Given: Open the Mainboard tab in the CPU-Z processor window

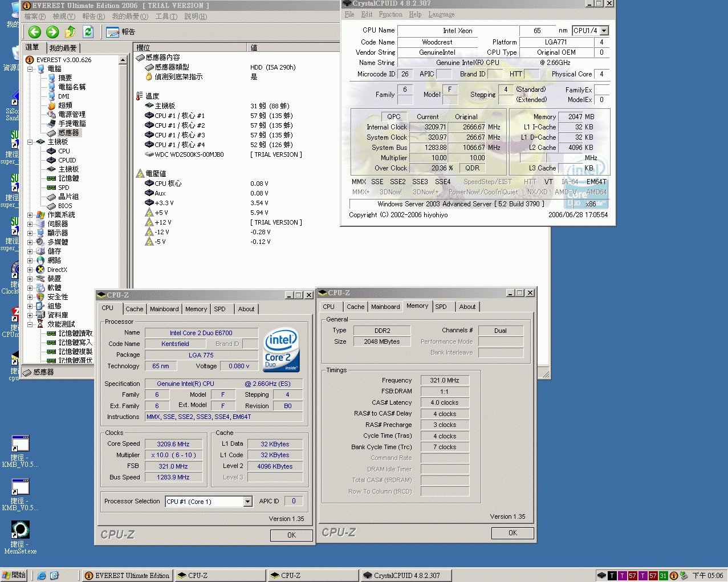Looking at the screenshot, I should [164, 309].
